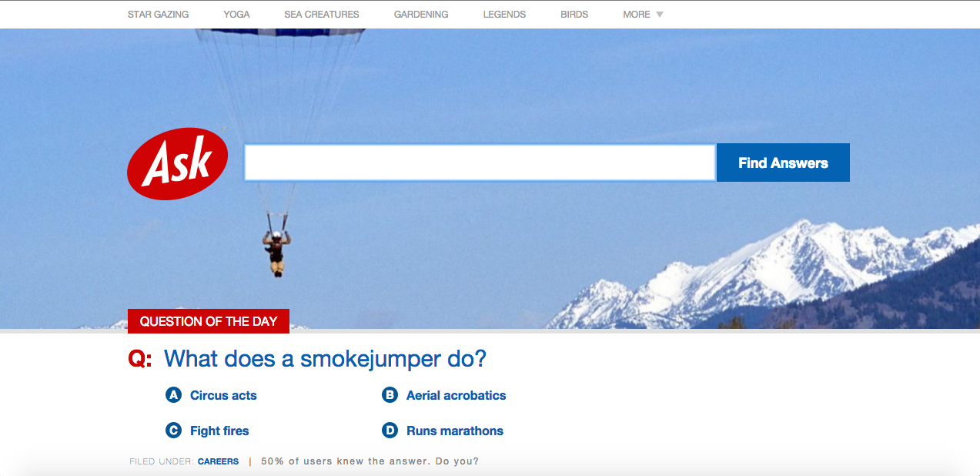The image size is (980, 476).
Task: Select answer circle D icon
Action: 390,431
